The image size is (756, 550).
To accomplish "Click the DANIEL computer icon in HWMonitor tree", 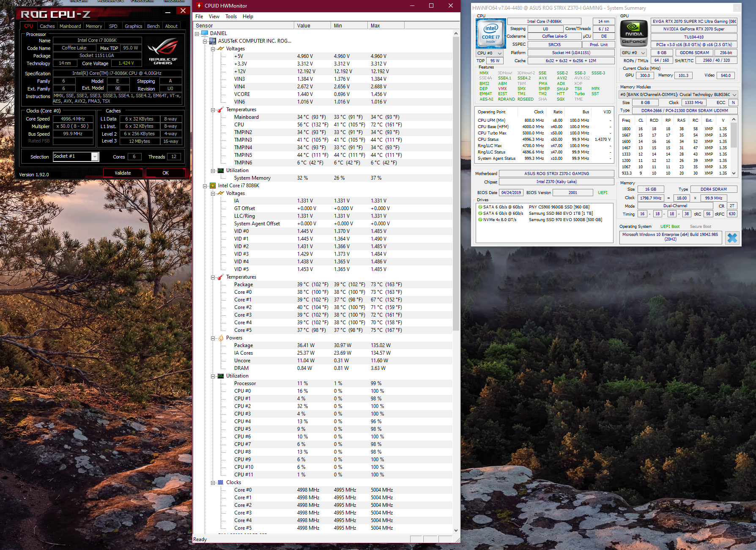I will tap(205, 33).
